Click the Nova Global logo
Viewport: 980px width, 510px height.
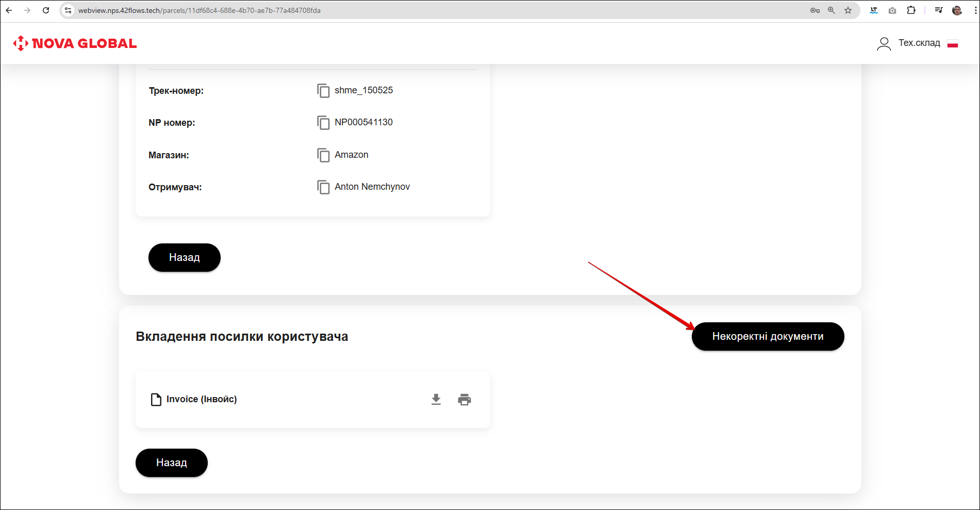[x=75, y=43]
